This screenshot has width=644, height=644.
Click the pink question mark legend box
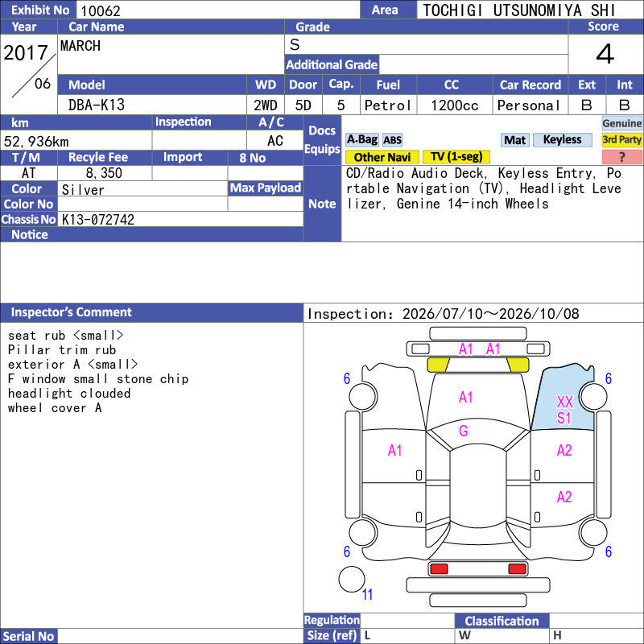621,157
